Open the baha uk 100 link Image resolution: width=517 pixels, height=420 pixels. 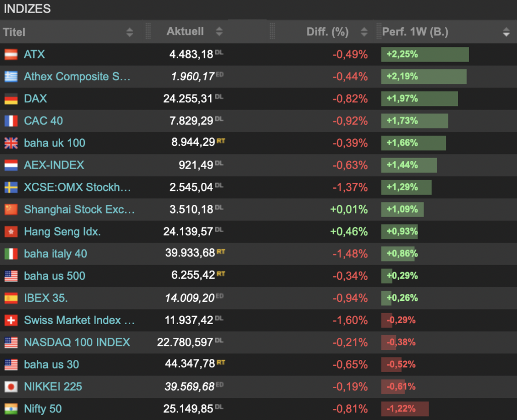(55, 143)
